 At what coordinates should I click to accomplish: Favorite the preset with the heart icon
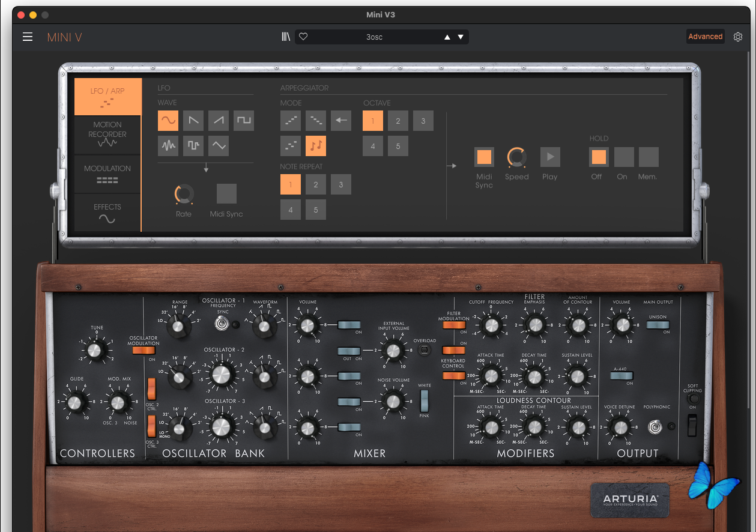[303, 37]
